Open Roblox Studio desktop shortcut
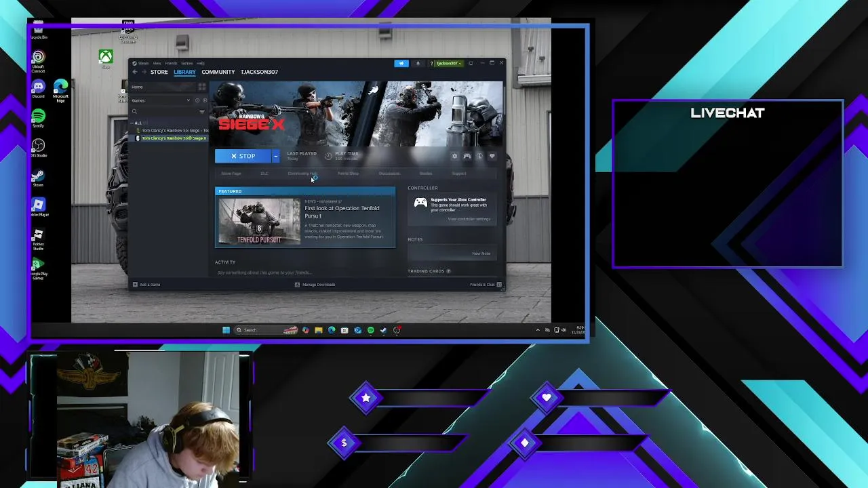 pos(38,239)
